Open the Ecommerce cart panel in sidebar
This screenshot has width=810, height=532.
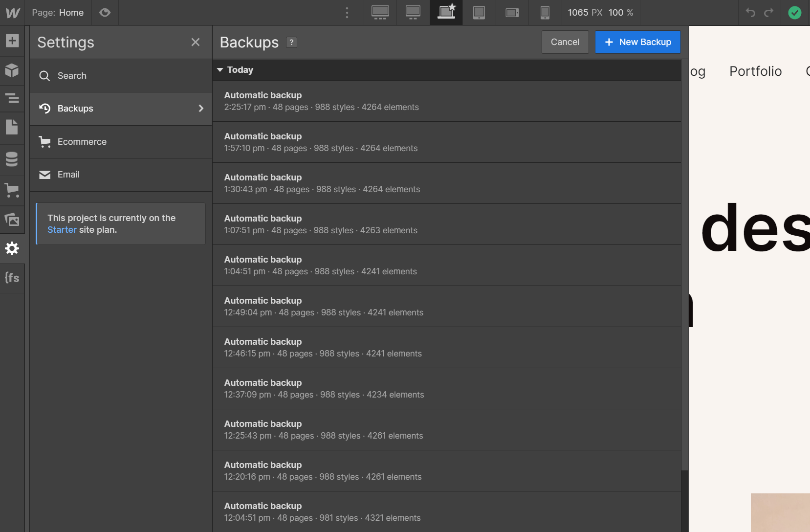coord(12,190)
